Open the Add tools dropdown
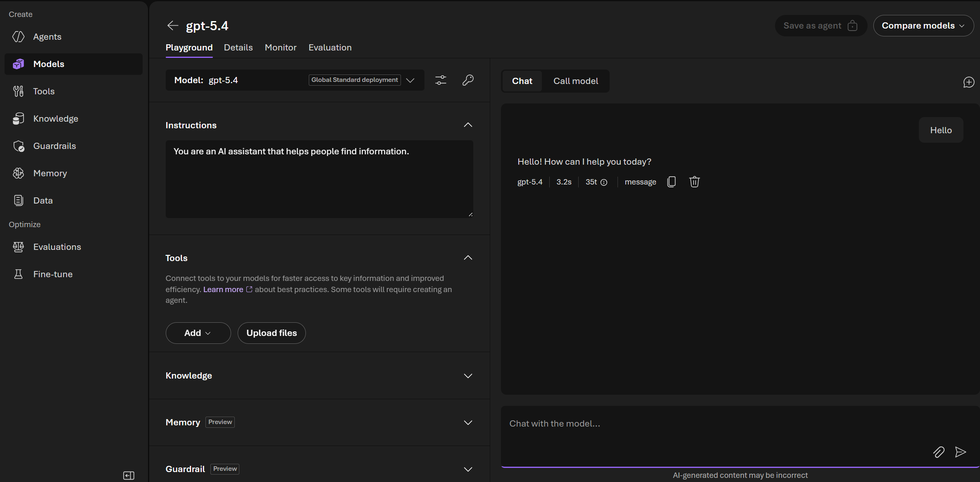The image size is (980, 482). coord(198,333)
